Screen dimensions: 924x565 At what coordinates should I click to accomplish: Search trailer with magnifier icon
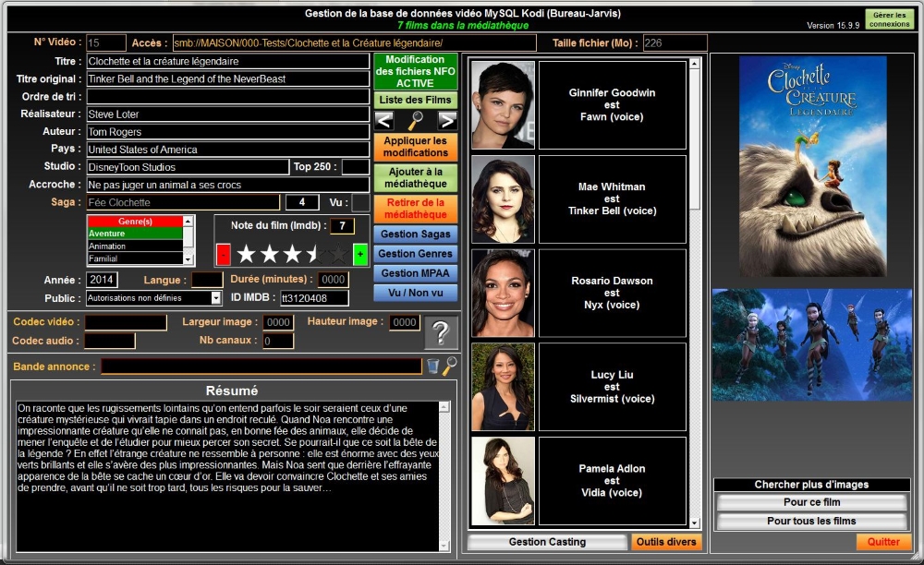[x=449, y=367]
